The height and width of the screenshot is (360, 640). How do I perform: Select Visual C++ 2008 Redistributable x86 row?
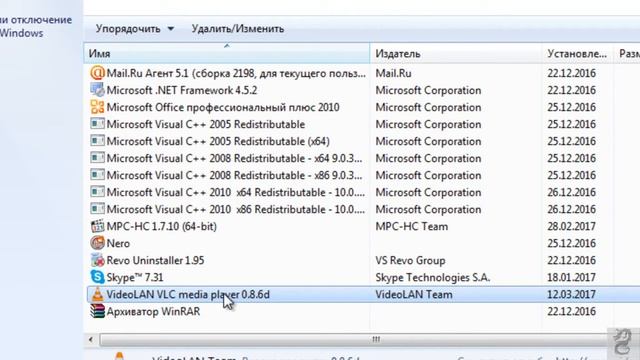[234, 176]
